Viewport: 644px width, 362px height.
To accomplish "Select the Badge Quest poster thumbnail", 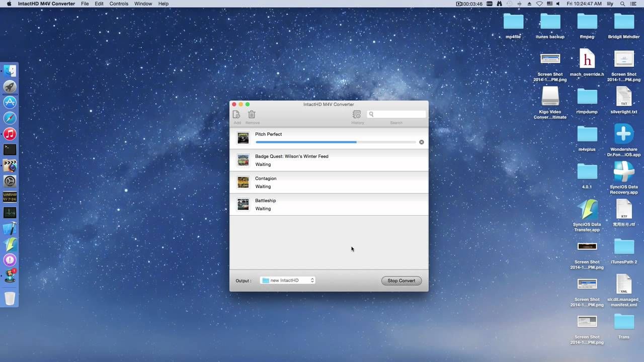I will coord(243,160).
